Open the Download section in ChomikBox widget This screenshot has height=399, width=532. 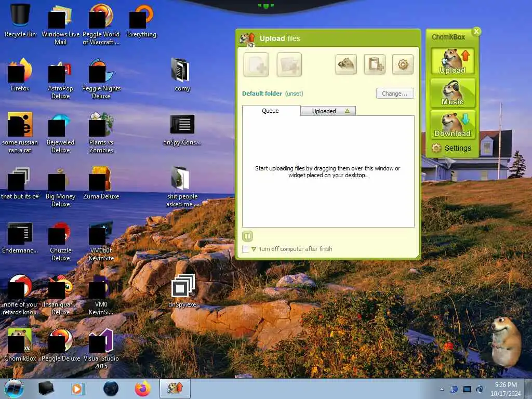tap(453, 124)
